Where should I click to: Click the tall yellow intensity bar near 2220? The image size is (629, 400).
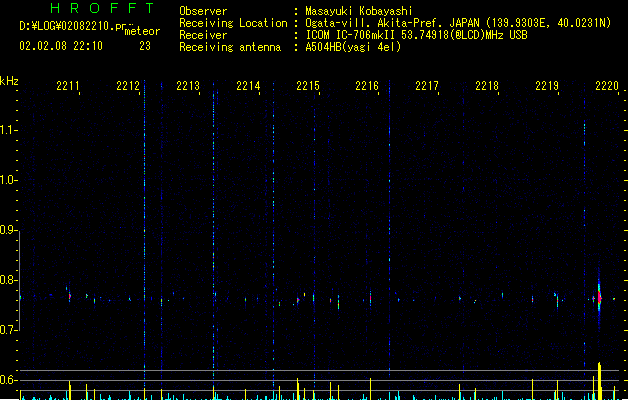point(599,381)
